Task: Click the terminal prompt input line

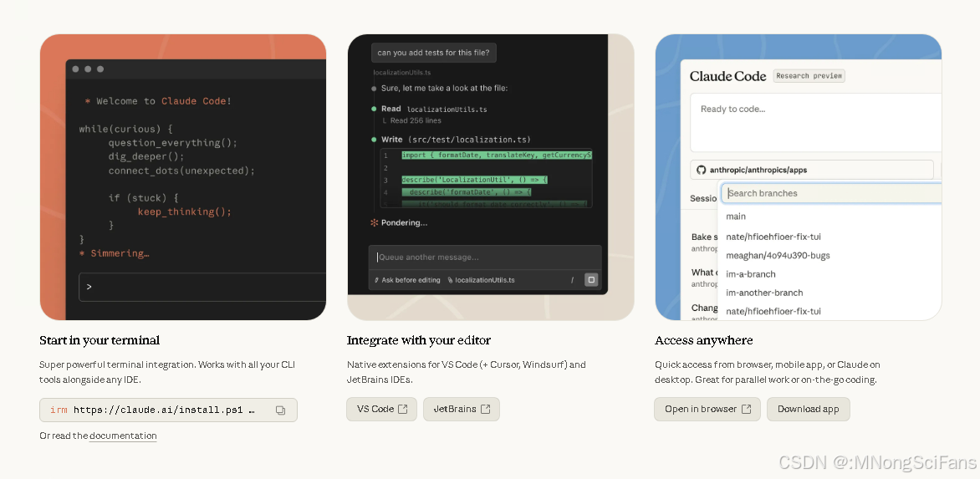Action: (202, 288)
